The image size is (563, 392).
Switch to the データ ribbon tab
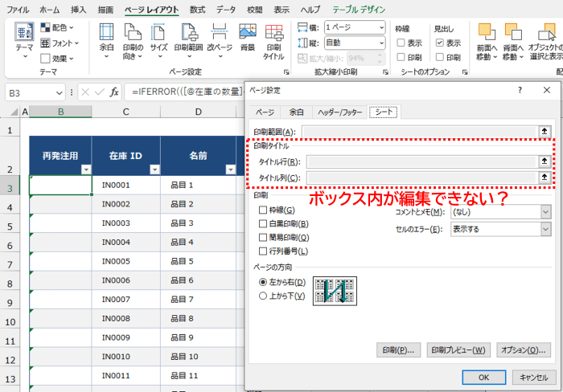click(x=226, y=10)
